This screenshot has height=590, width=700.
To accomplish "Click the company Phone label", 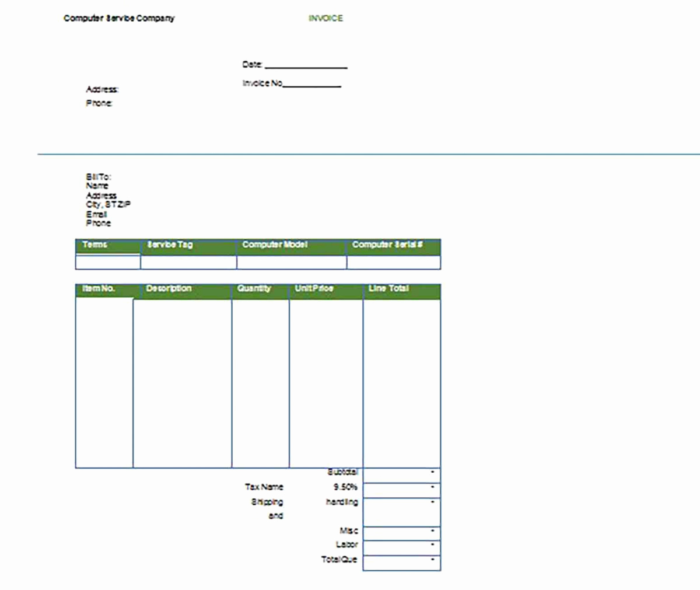I will (x=99, y=103).
